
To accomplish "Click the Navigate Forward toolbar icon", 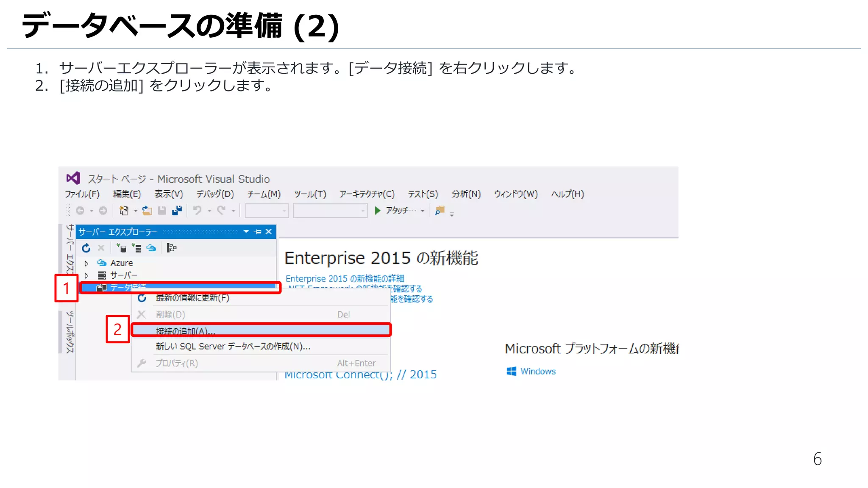I will 103,211.
